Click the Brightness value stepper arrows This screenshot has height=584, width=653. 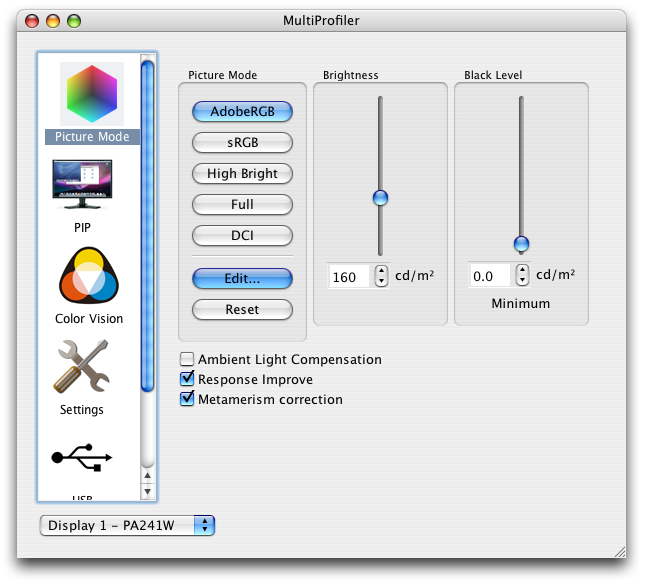pos(381,276)
